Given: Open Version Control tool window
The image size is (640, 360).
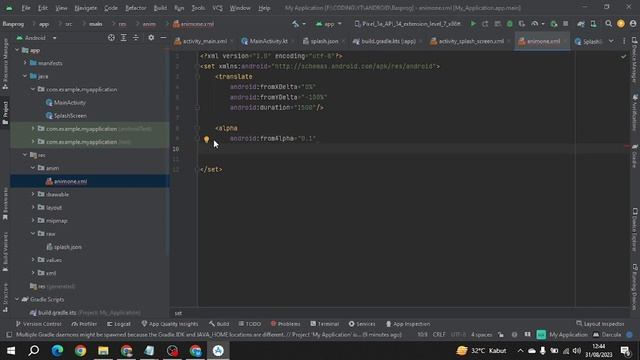Looking at the screenshot, I should (38, 324).
